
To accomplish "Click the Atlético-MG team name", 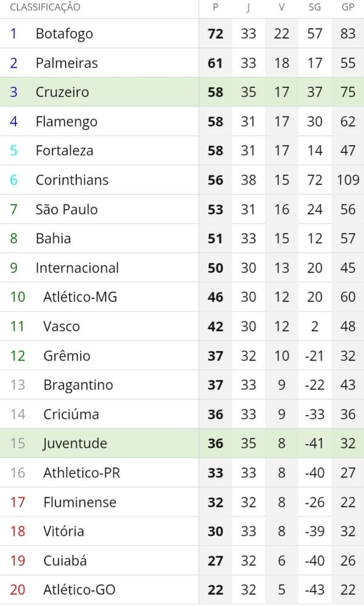I will coord(80,297).
